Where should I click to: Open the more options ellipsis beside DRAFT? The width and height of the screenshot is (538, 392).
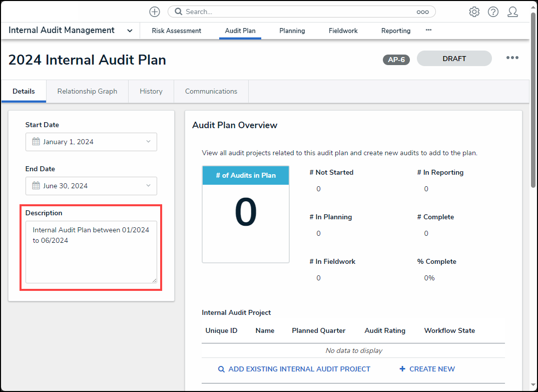pyautogui.click(x=512, y=58)
